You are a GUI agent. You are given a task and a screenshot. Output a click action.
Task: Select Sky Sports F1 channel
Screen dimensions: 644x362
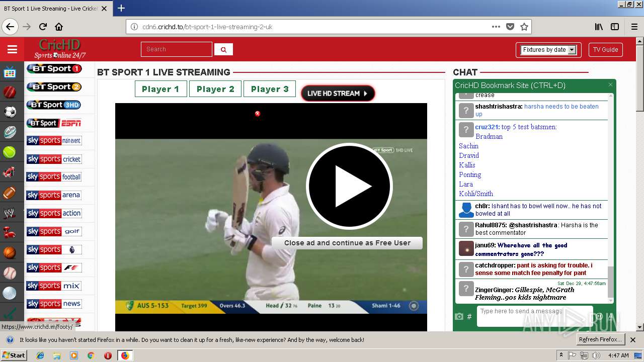point(54,267)
